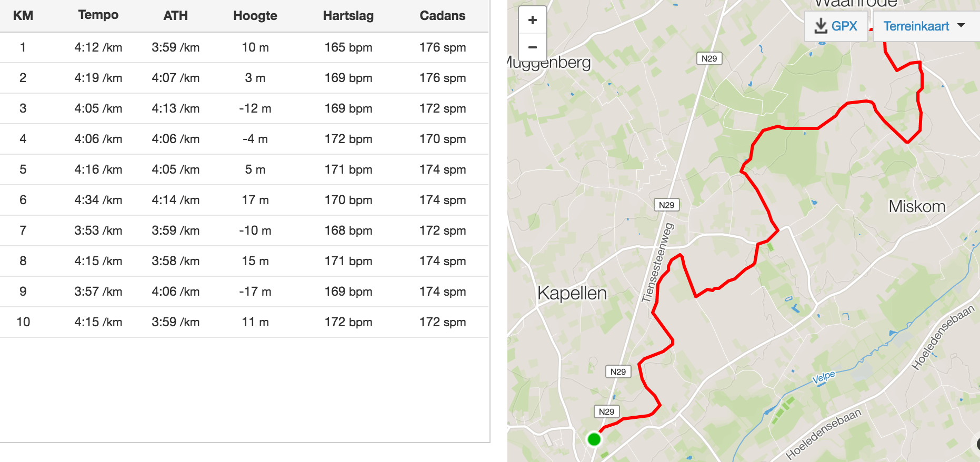Open the Terreinkaart dropdown arrow
The width and height of the screenshot is (980, 462).
pos(961,25)
